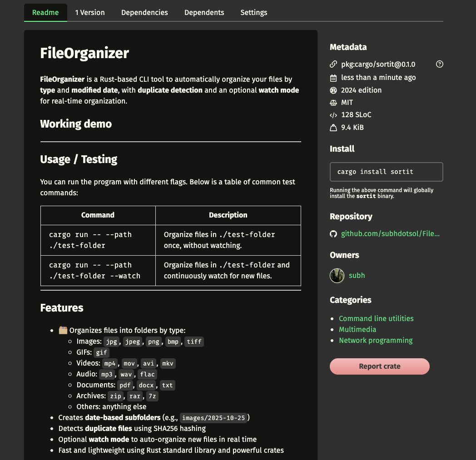Click the code brackets icon beside 128 SLoC
Screen dimensions: 476x460
(x=333, y=115)
